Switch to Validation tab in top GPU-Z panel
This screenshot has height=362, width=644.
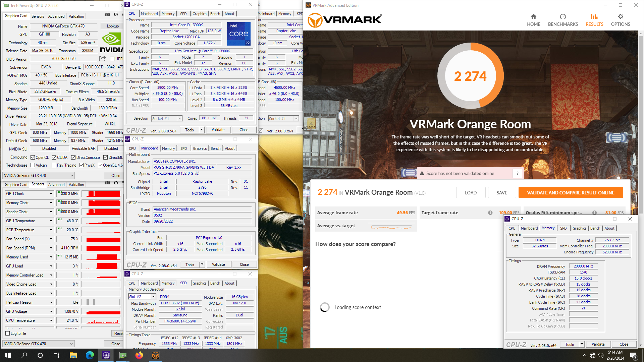pyautogui.click(x=76, y=16)
